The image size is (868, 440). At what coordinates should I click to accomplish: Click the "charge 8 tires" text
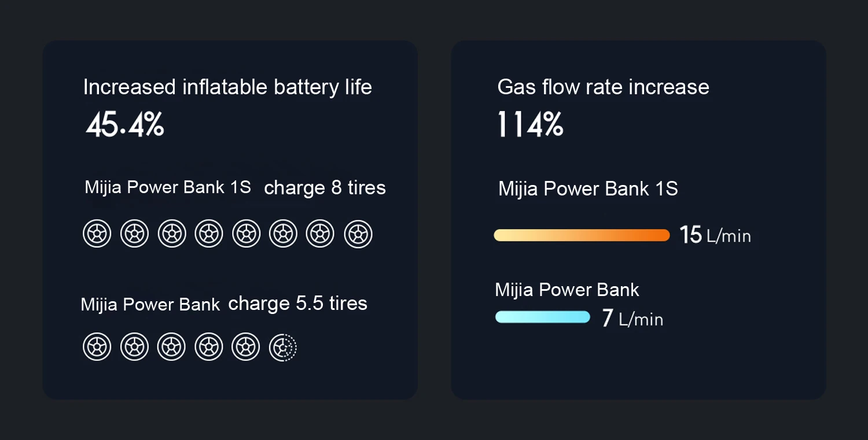(x=325, y=188)
